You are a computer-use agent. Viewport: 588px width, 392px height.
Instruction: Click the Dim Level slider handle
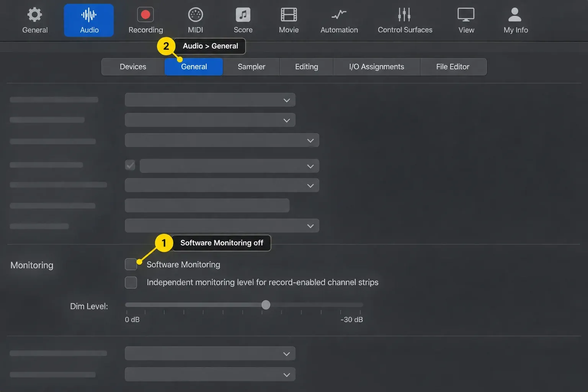[266, 305]
